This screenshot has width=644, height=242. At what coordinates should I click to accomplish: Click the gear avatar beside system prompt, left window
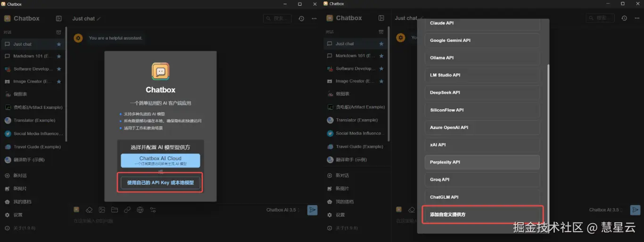78,38
